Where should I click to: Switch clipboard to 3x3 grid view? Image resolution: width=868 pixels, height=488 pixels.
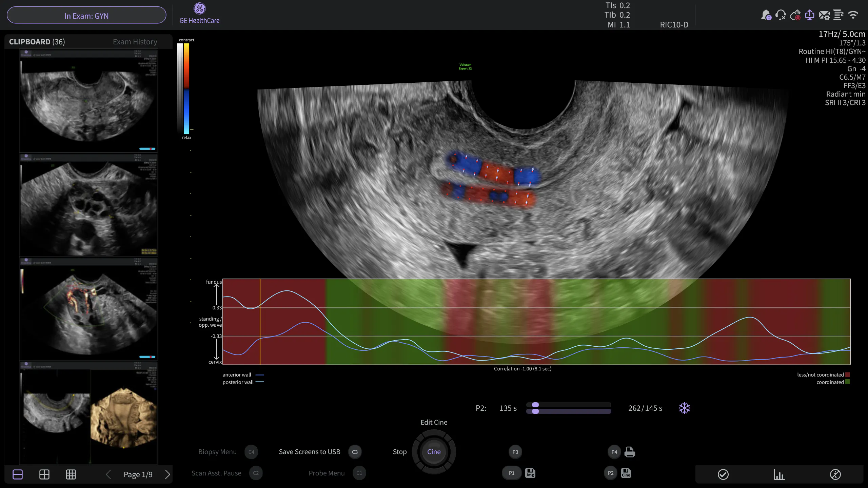pos(71,474)
